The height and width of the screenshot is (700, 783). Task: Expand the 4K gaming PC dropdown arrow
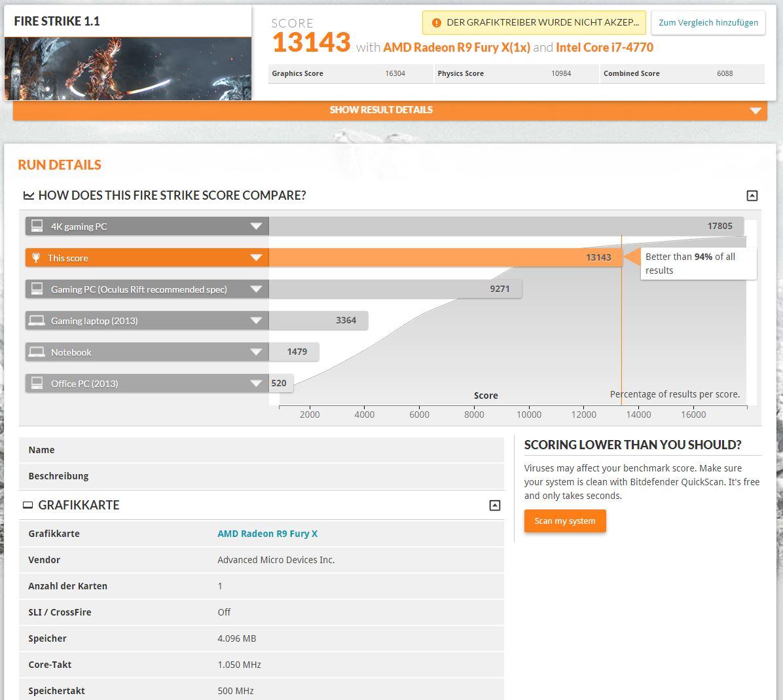click(x=256, y=227)
